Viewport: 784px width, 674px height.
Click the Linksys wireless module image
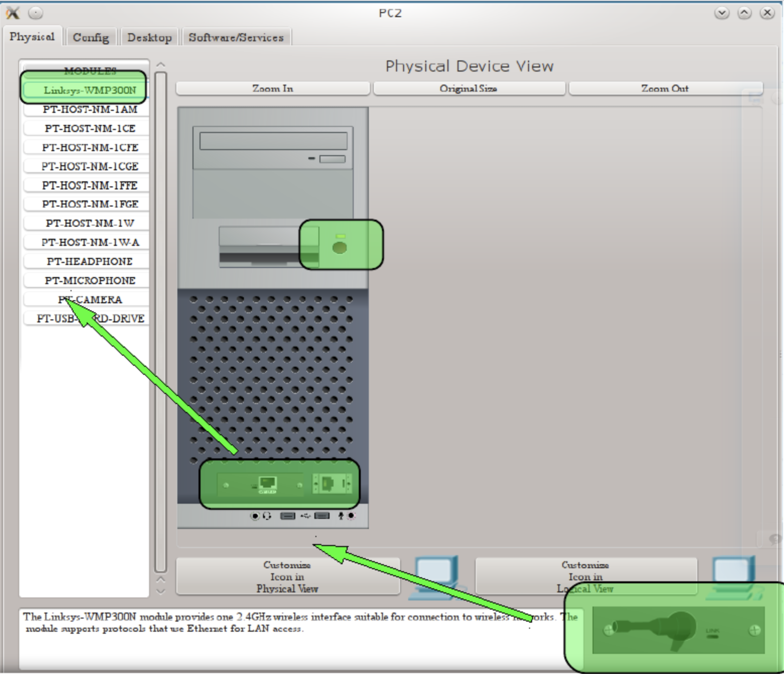(x=678, y=630)
